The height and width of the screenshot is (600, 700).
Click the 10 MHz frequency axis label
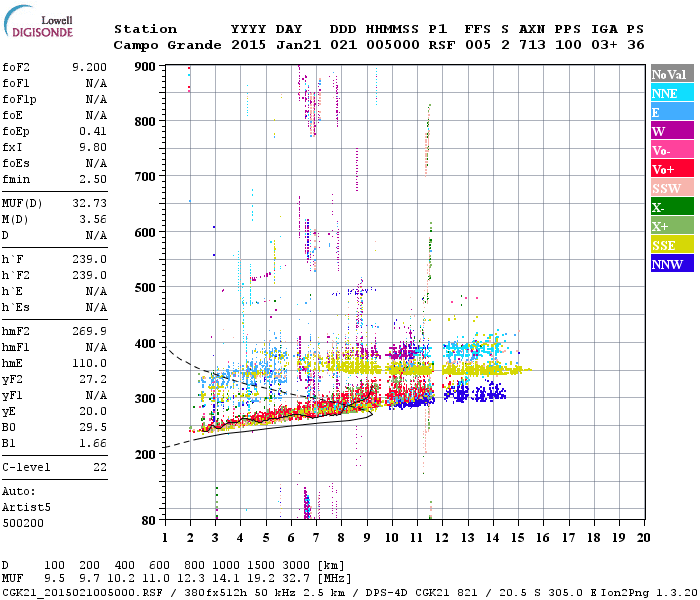click(392, 538)
